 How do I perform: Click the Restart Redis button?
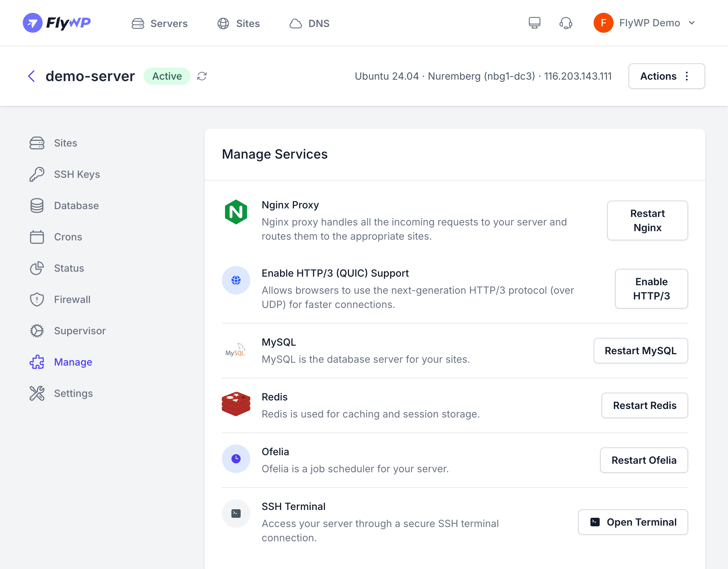[x=645, y=405]
